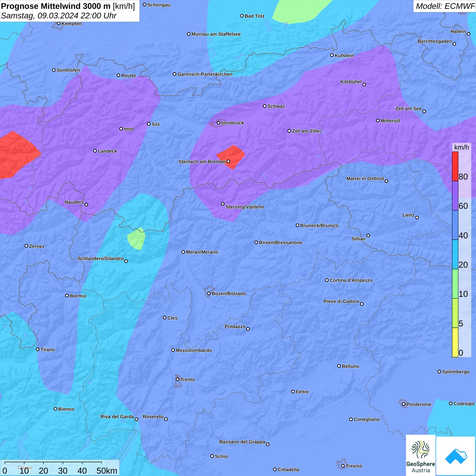Click the 'Kitzbühel' label
This screenshot has width=476, height=476.
click(x=351, y=82)
